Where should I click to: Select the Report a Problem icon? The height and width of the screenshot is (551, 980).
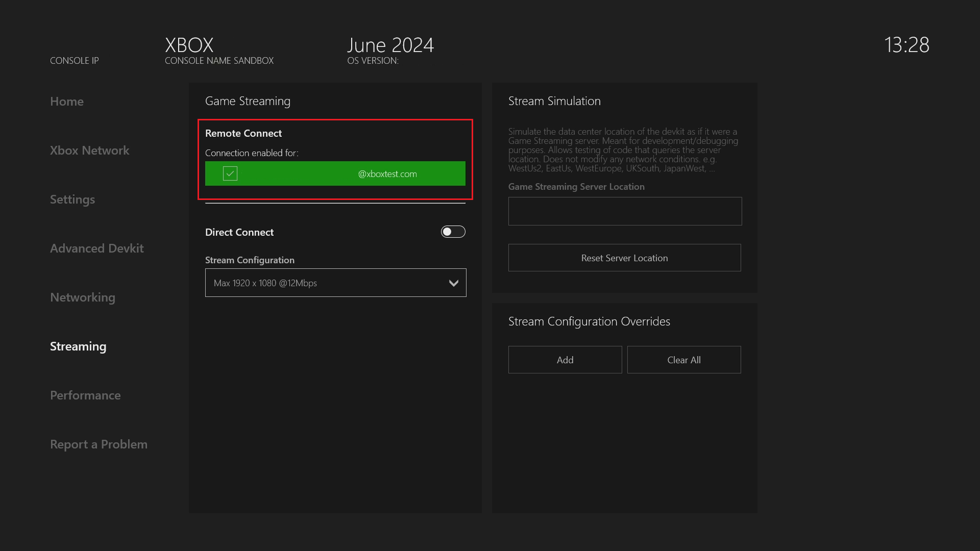(x=99, y=443)
